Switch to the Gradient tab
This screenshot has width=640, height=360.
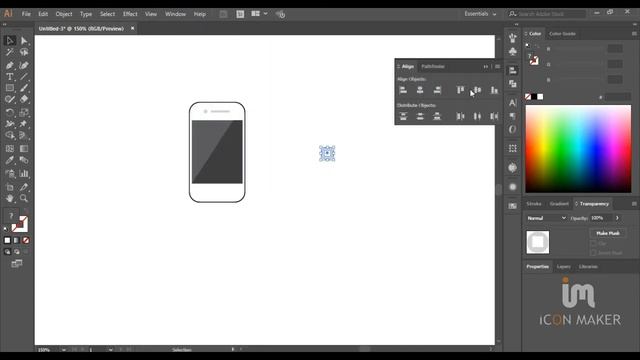[559, 204]
